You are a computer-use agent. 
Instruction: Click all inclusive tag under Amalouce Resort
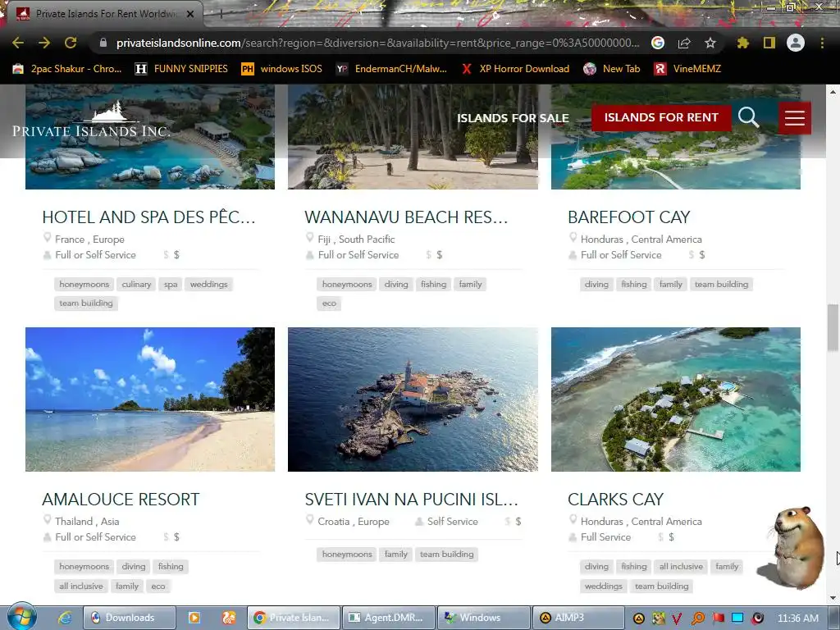pos(81,586)
